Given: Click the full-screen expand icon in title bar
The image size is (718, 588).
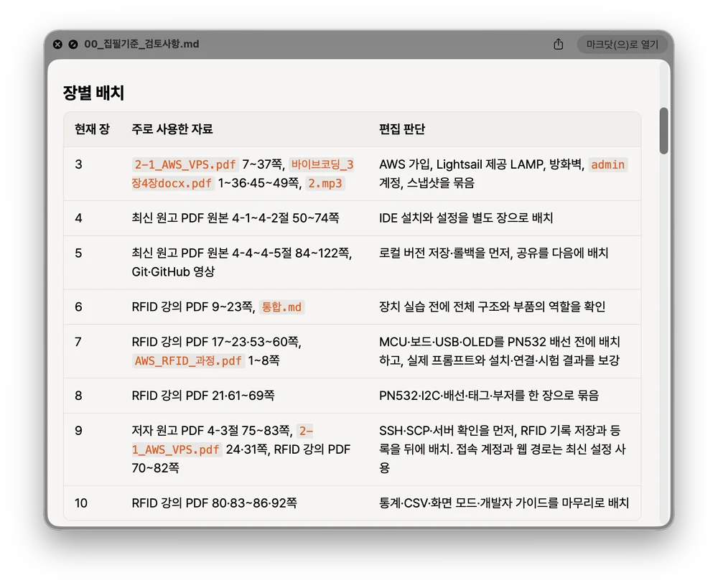Looking at the screenshot, I should pyautogui.click(x=73, y=45).
